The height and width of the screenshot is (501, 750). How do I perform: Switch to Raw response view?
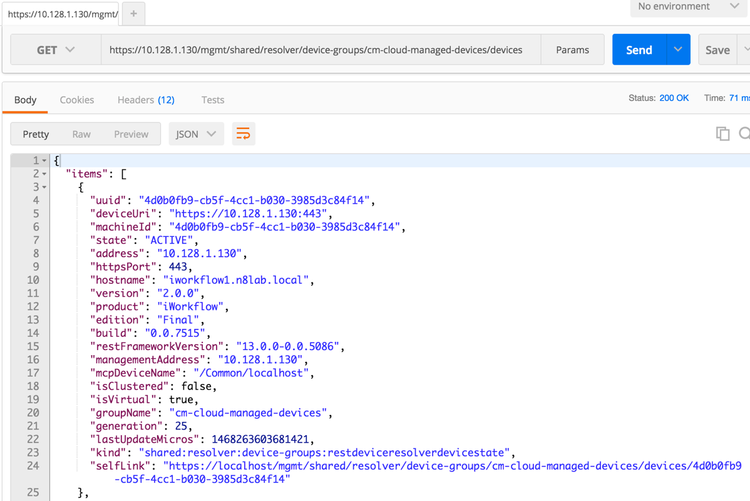pyautogui.click(x=81, y=134)
